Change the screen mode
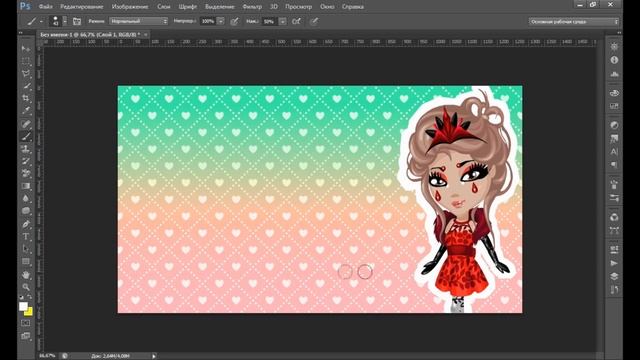640x360 pixels. (x=26, y=336)
